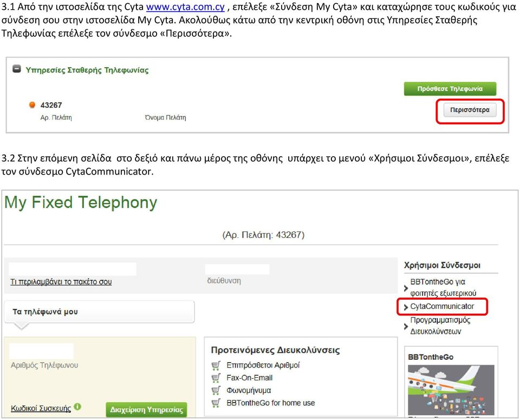The image size is (520, 420).
Task: Open the Επιπρόσθετοι Αριθμοί facility
Action: (263, 365)
